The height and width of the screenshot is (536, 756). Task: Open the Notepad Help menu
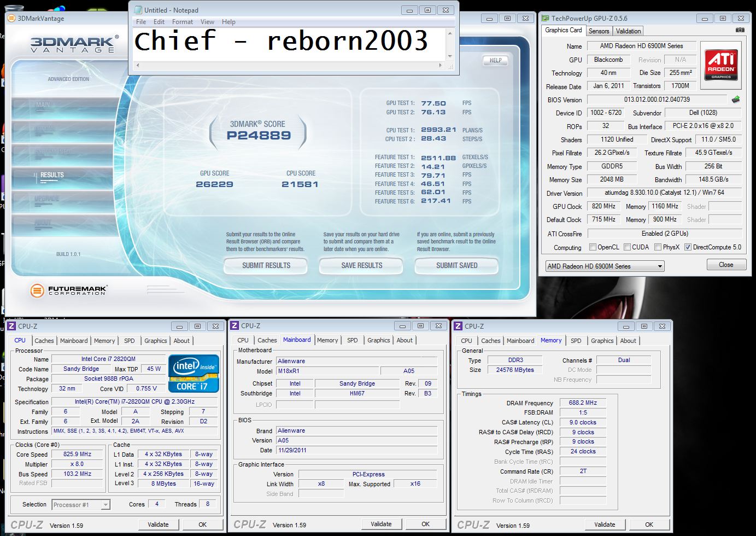228,22
